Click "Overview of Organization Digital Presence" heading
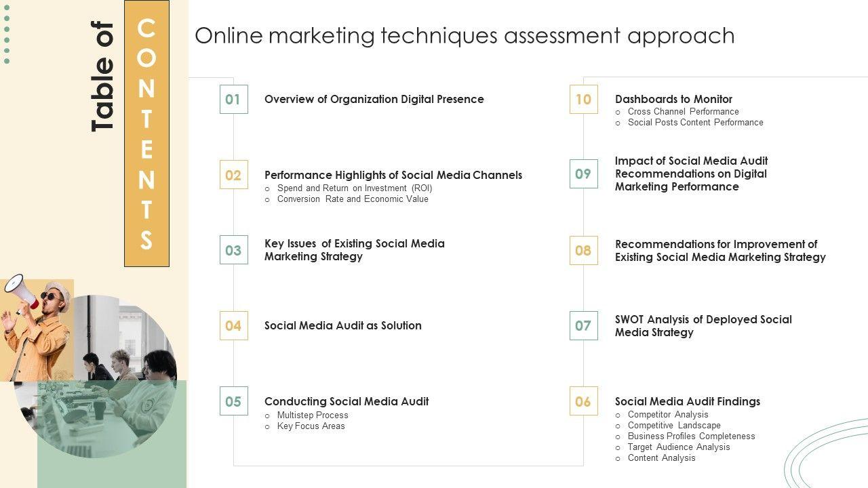This screenshot has height=488, width=868. pyautogui.click(x=374, y=99)
